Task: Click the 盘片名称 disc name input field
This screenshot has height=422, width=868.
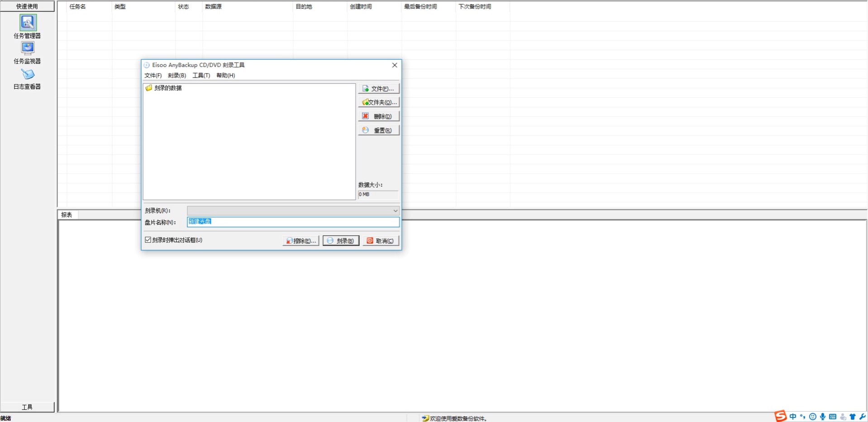Action: (293, 222)
